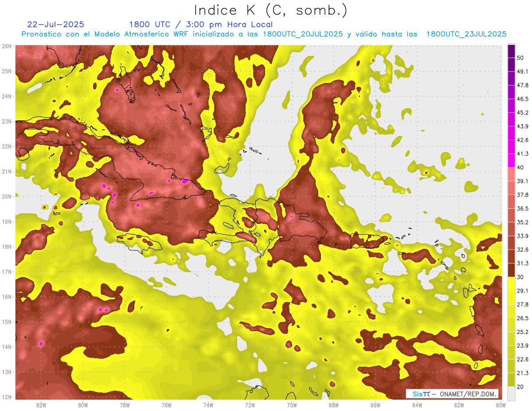Click the 60W longitude axis label
This screenshot has width=532, height=411.
(x=501, y=405)
